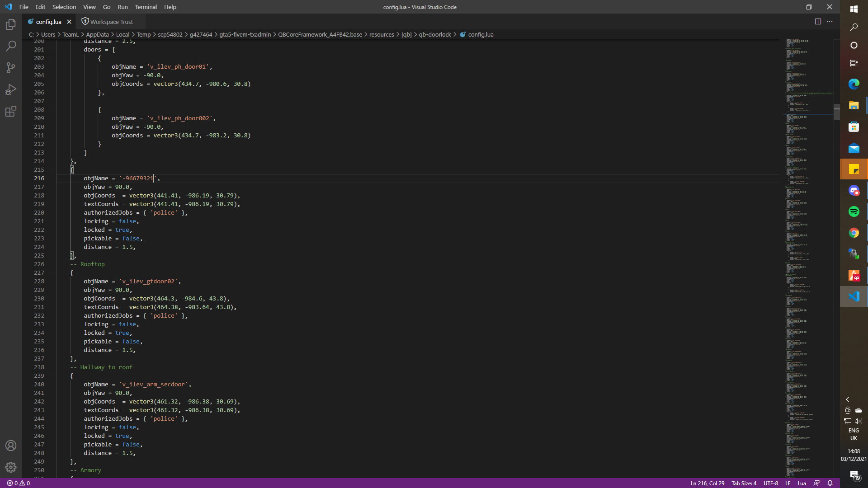Image resolution: width=868 pixels, height=488 pixels.
Task: Change the UTF-8 file encoding
Action: point(771,483)
